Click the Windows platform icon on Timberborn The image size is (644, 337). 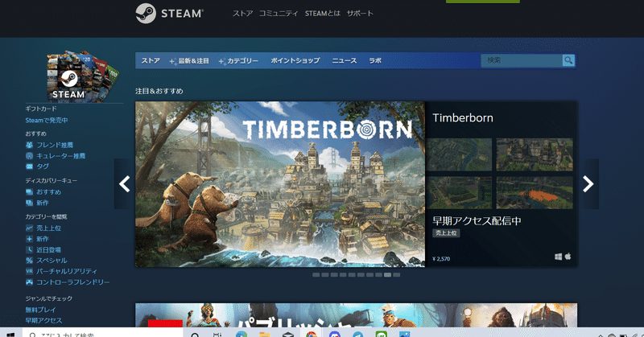[x=558, y=257]
